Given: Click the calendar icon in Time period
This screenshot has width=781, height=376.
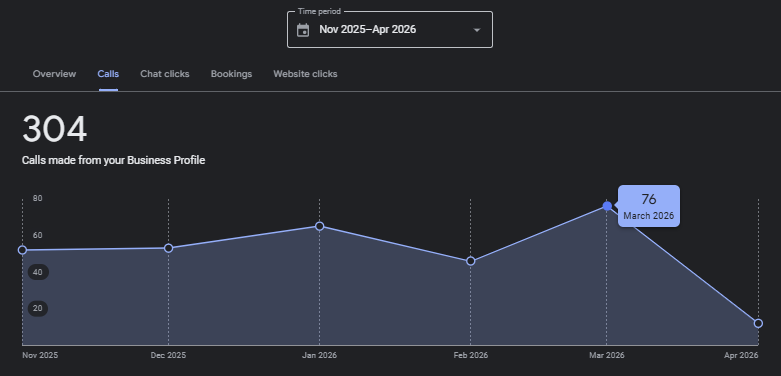Looking at the screenshot, I should [x=303, y=30].
